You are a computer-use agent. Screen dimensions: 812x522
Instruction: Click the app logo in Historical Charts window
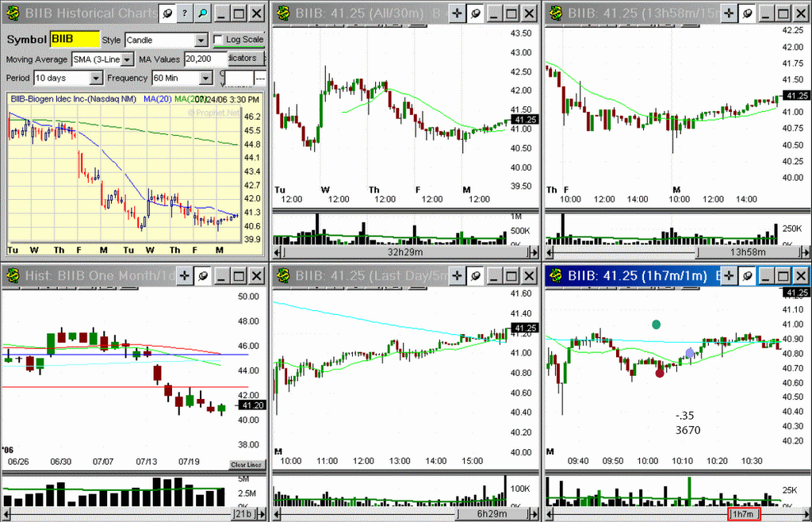click(13, 13)
